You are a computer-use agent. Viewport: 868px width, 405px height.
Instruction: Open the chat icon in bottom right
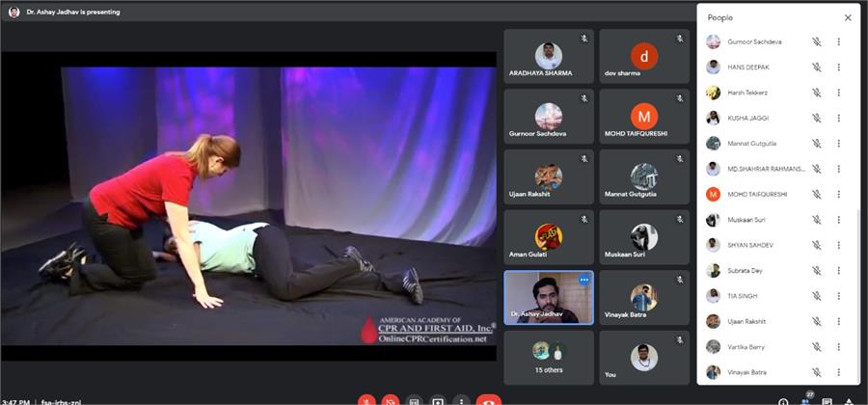pos(828,400)
